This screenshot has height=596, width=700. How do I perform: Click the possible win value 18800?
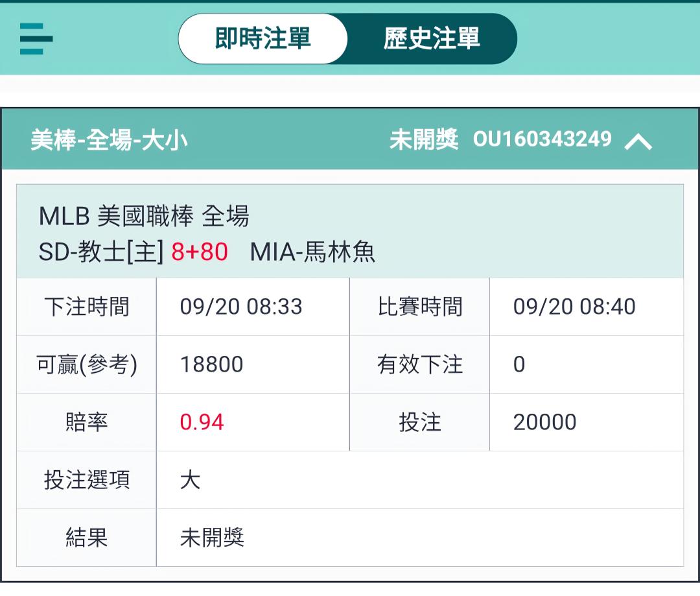click(211, 364)
